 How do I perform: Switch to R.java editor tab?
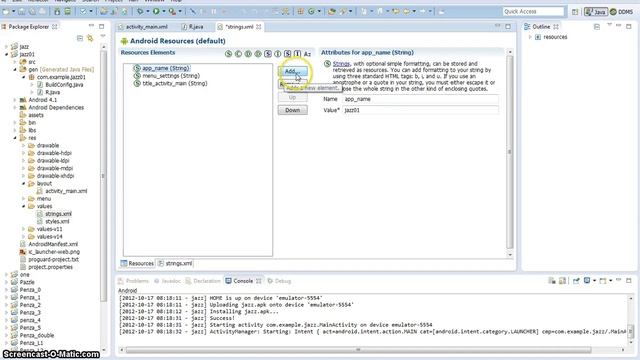pos(193,27)
